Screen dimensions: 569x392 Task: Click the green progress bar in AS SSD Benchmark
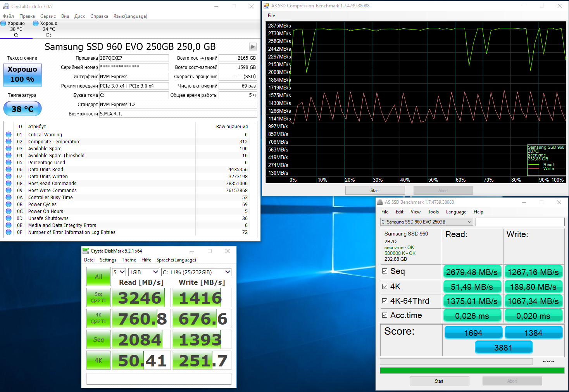(472, 371)
